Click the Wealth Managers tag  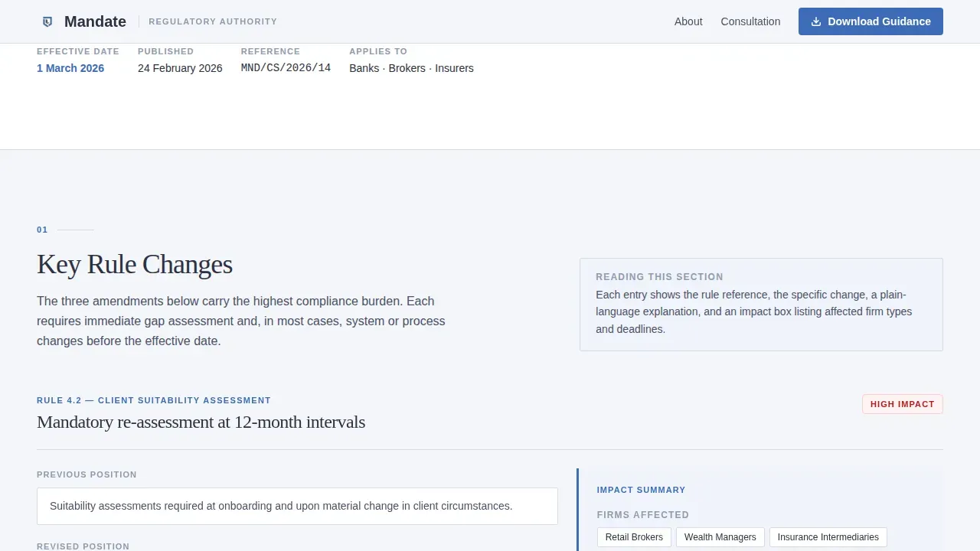(x=720, y=537)
